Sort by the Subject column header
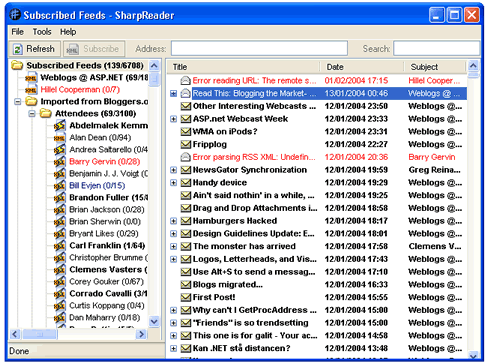This screenshot has height=364, width=488. pyautogui.click(x=435, y=67)
